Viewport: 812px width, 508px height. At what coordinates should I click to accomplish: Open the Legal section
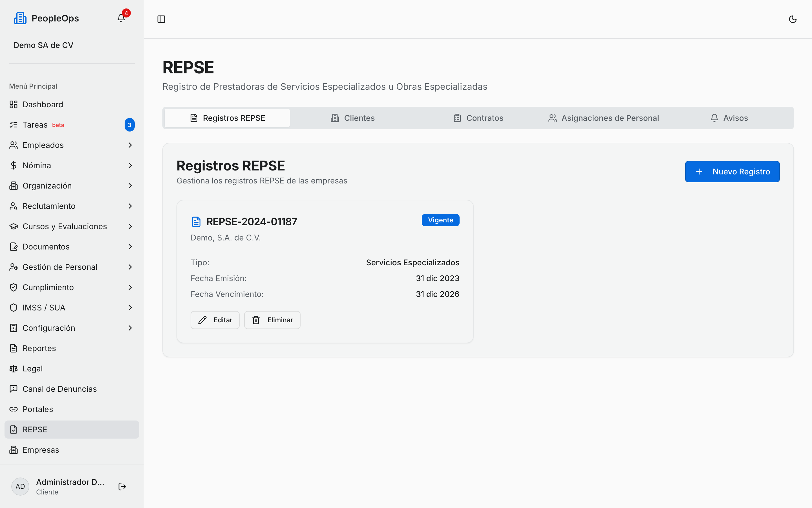tap(72, 369)
